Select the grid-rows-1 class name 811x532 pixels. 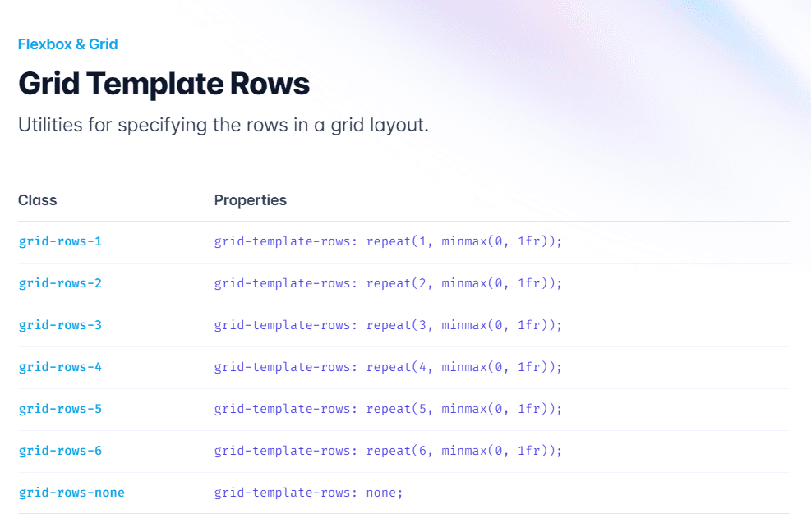pyautogui.click(x=60, y=241)
